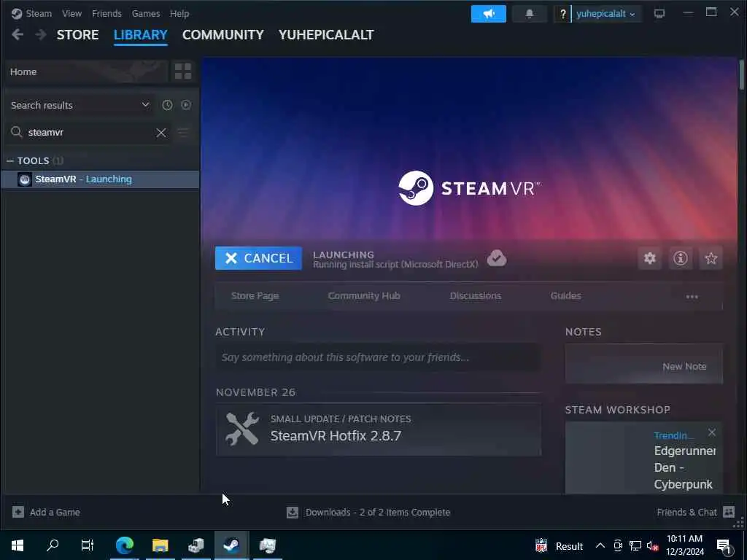Viewport: 747px width, 560px height.
Task: Click the Friends & Chat label
Action: pyautogui.click(x=686, y=513)
